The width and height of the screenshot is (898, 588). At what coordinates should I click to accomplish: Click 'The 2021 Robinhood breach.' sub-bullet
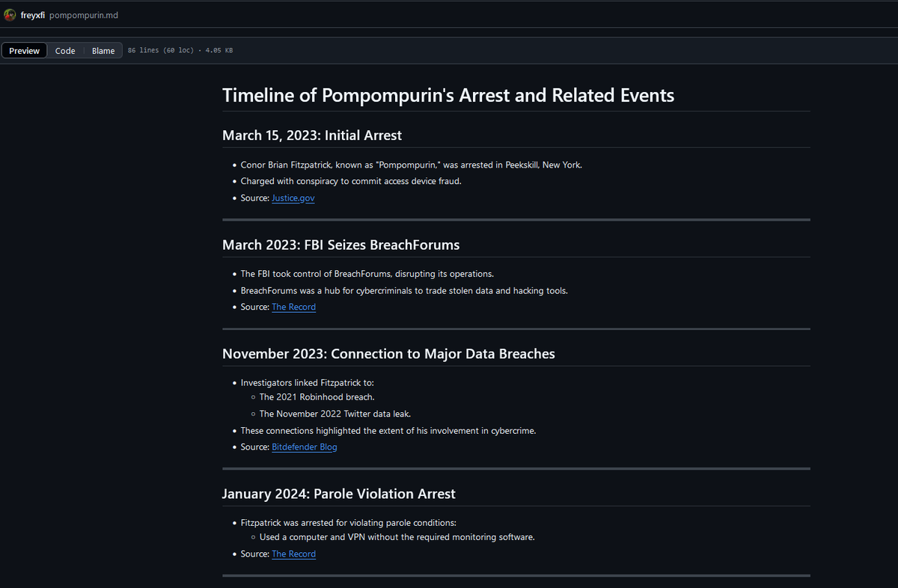pos(317,397)
